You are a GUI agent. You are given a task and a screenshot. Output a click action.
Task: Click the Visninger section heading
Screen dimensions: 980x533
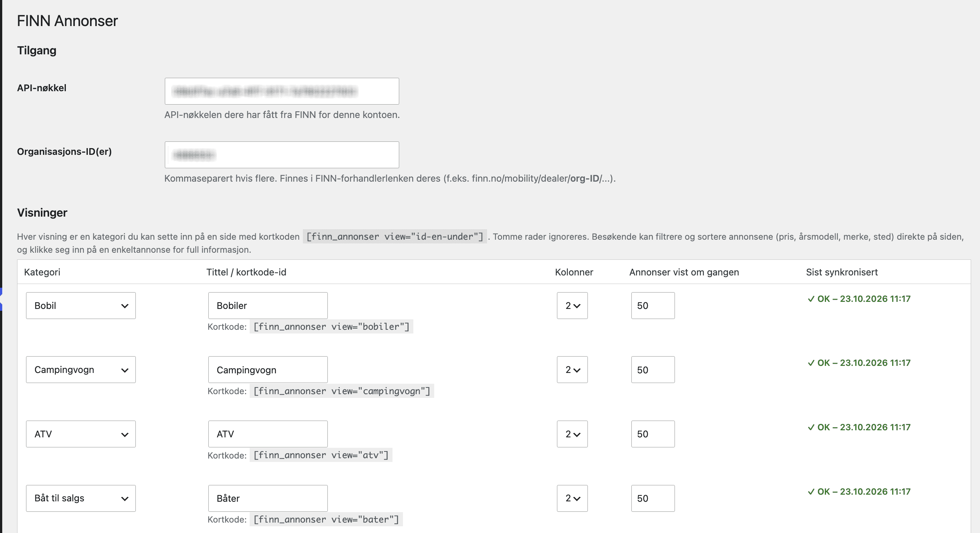[x=42, y=213]
